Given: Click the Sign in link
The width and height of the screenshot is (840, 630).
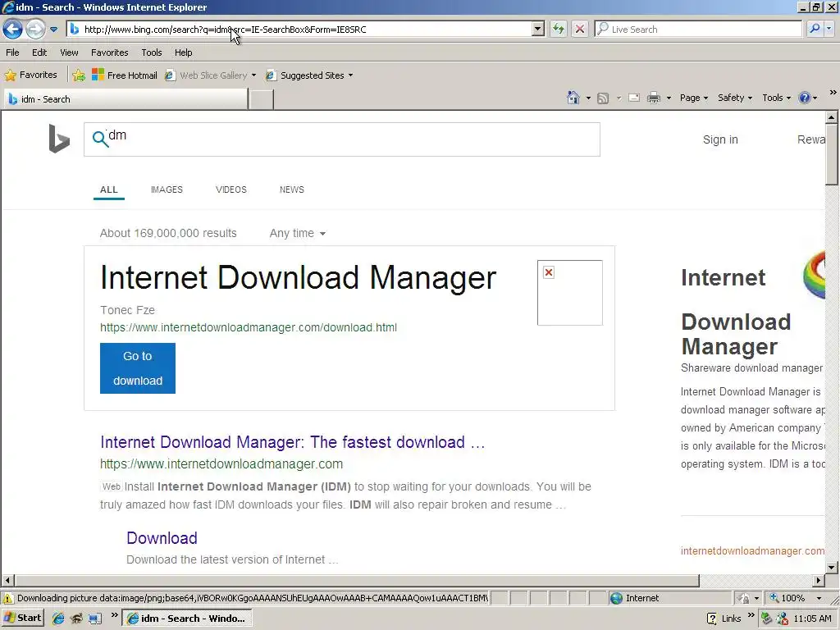Looking at the screenshot, I should 720,139.
